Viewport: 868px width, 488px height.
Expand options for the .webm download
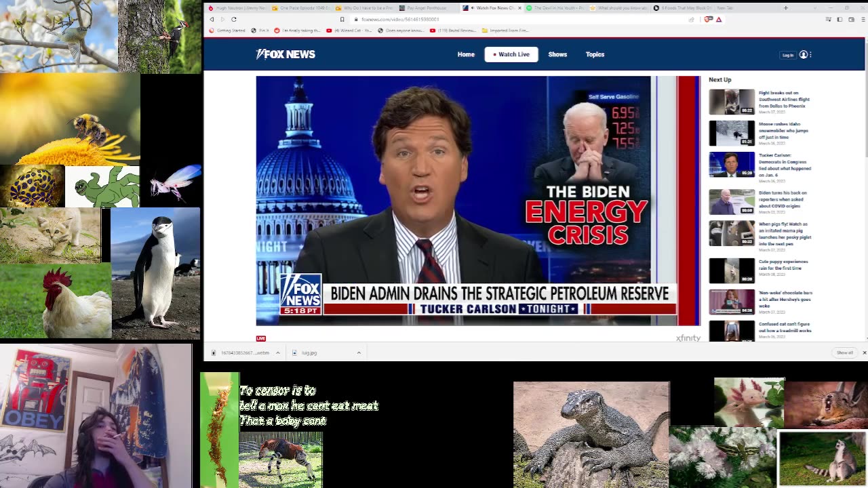tap(277, 352)
